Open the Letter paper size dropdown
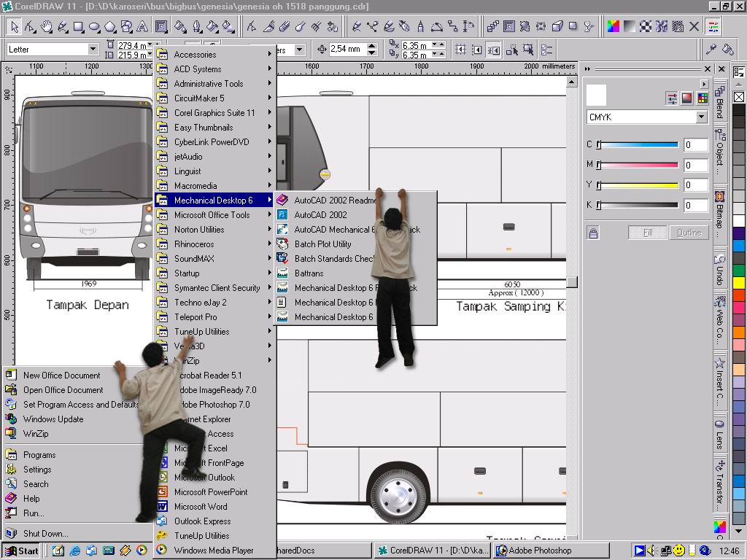The width and height of the screenshot is (747, 560). (x=93, y=49)
